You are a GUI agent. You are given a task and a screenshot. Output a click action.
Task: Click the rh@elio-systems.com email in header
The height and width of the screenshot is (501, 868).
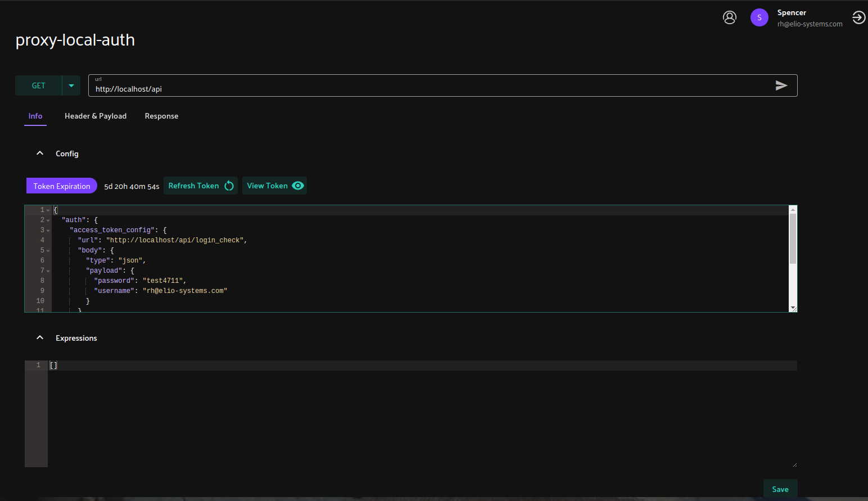pos(810,24)
